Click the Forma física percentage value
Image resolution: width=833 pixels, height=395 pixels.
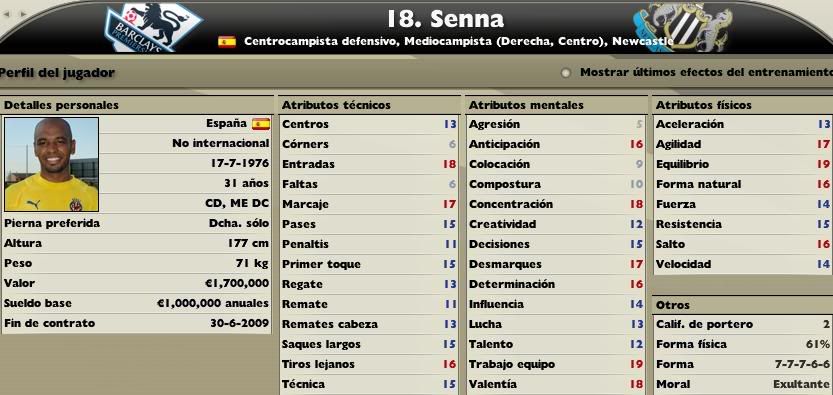coord(818,344)
